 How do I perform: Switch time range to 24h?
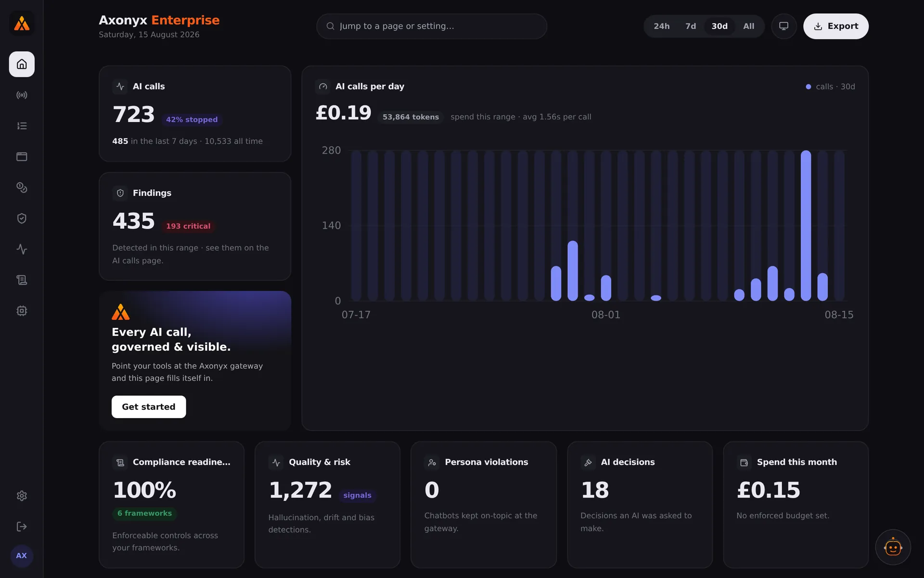[x=661, y=26]
